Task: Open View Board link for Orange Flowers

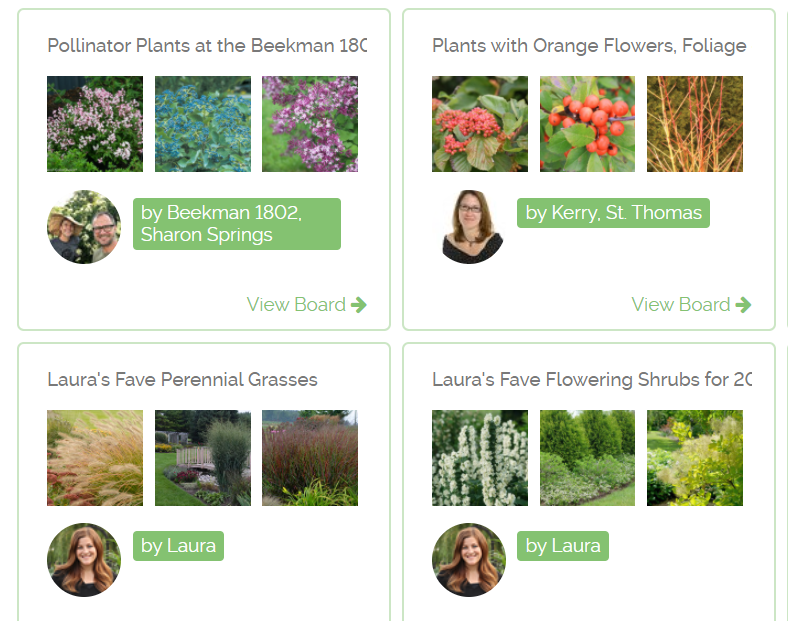Action: (681, 305)
